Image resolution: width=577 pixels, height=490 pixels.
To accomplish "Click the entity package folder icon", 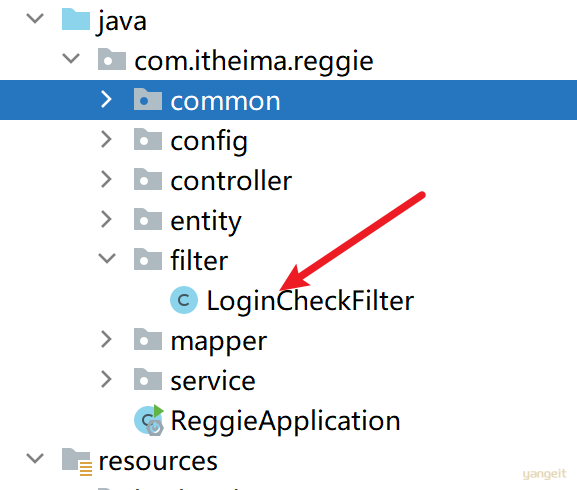I will (148, 220).
